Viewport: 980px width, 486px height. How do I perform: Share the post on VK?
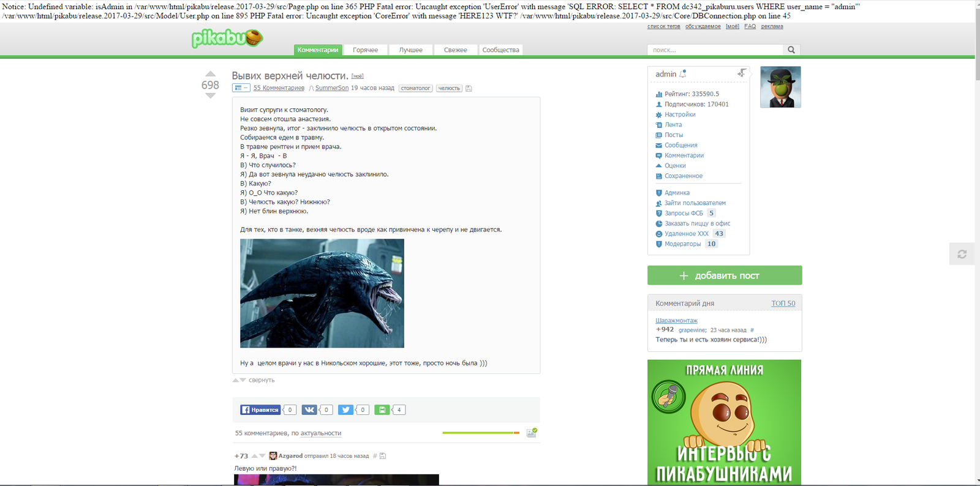point(309,410)
